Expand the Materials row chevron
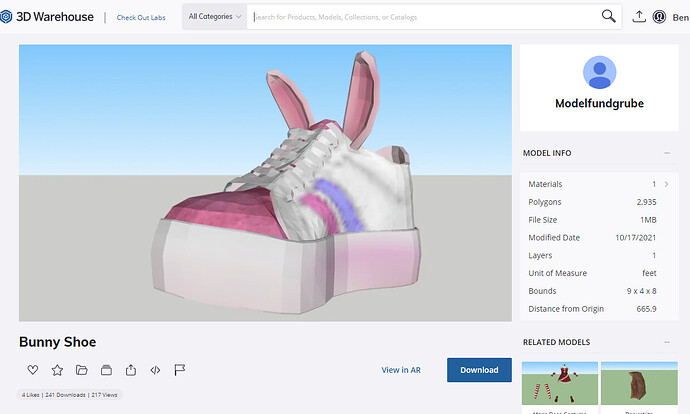 pos(666,184)
